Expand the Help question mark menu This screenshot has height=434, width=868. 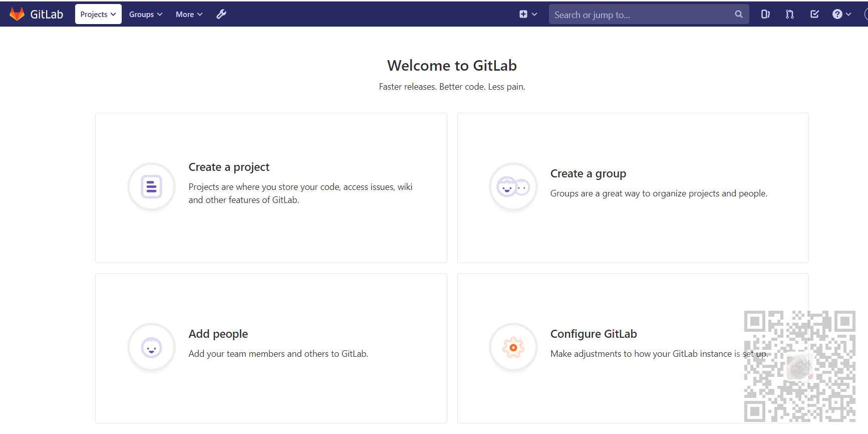pos(841,14)
